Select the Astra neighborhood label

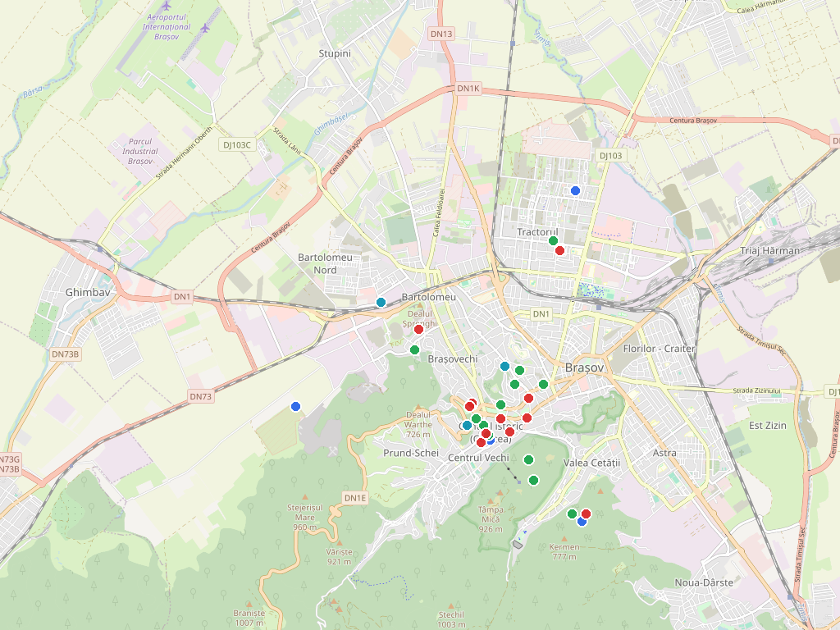click(x=664, y=453)
